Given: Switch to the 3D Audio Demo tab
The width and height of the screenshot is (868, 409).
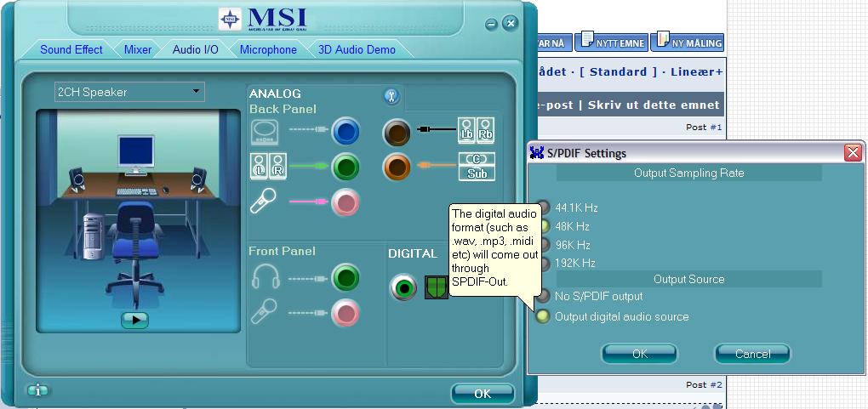Looking at the screenshot, I should click(357, 49).
